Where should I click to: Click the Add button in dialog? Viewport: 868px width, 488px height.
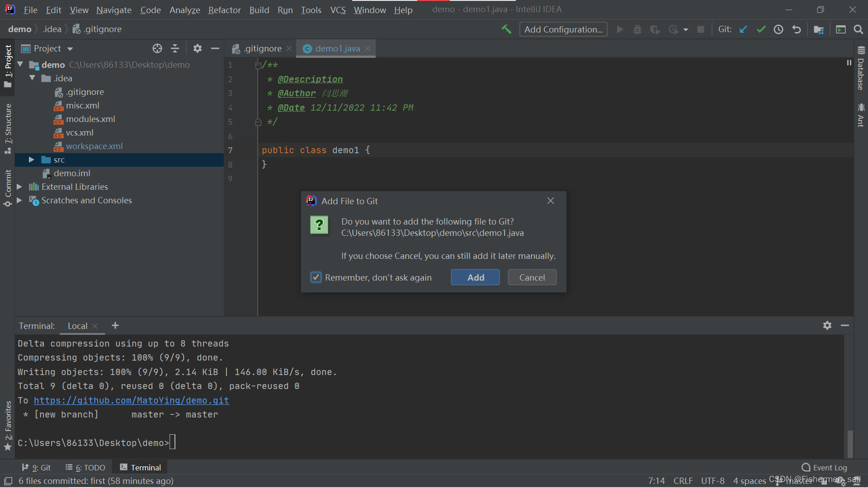tap(475, 277)
